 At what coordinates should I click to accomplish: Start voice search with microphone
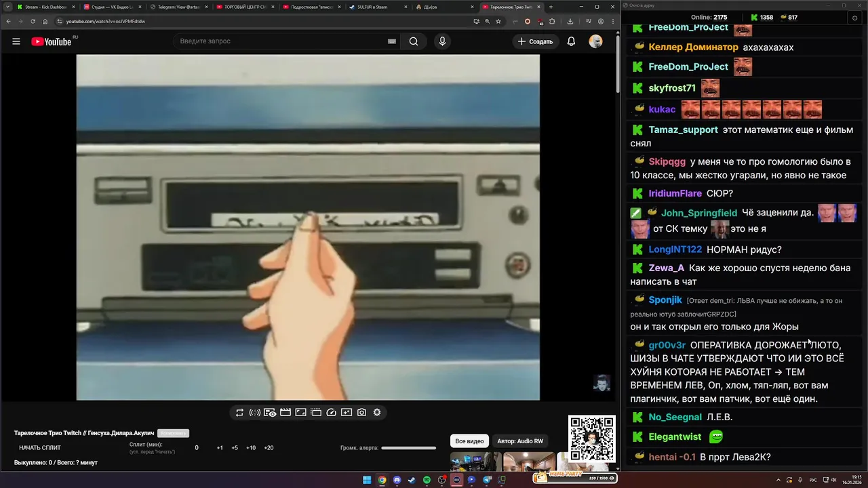point(442,41)
